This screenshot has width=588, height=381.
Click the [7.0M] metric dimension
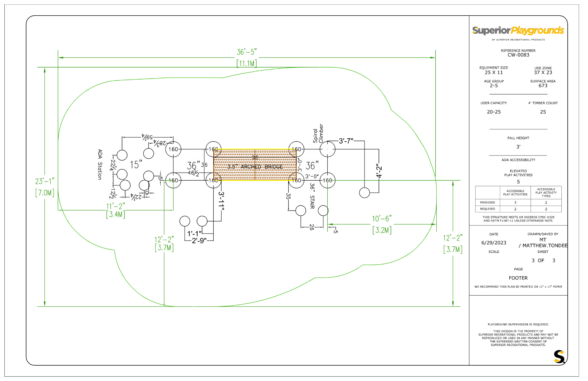(x=45, y=193)
